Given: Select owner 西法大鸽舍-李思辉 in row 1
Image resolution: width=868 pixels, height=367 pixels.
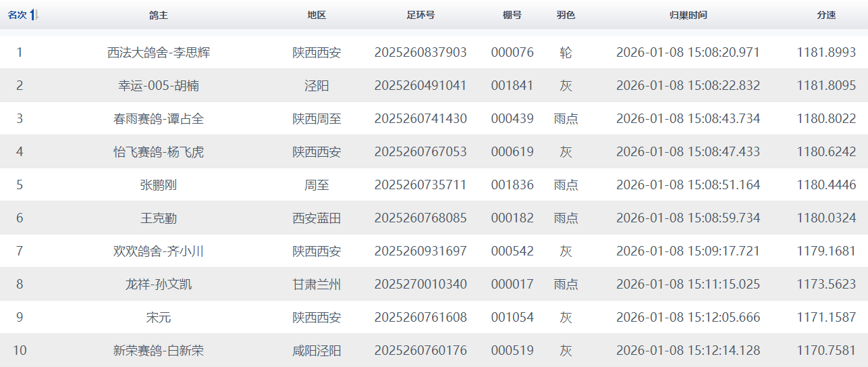Looking at the screenshot, I should pyautogui.click(x=159, y=52).
